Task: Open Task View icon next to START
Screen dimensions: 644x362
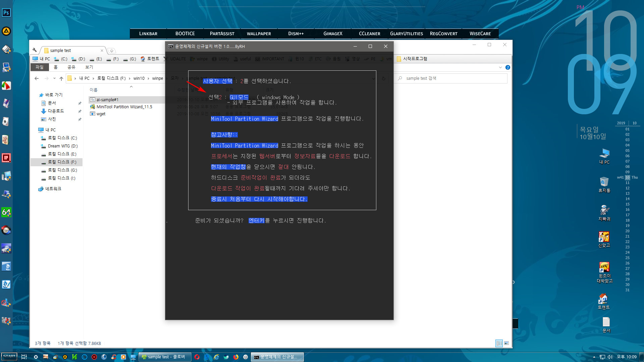Action: 24,357
